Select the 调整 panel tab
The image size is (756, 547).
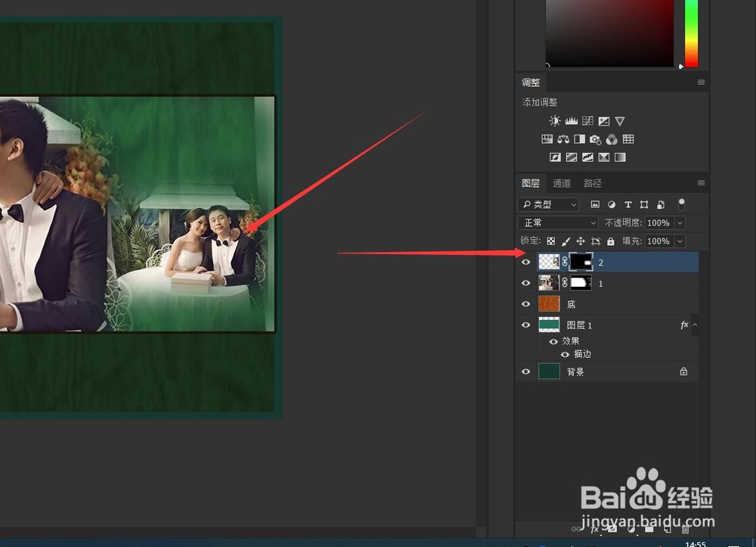(531, 82)
